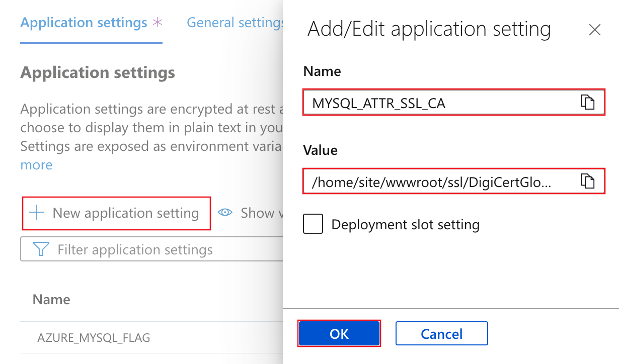619x364 pixels.
Task: Copy the MYSQL_ATTR_SSL_CA name to clipboard
Action: [x=588, y=102]
